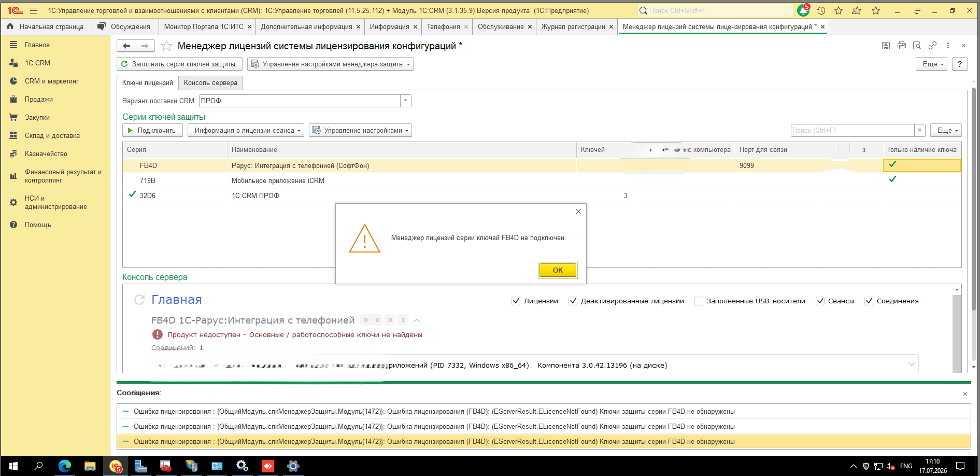Click Заполнить серии ключей защиты button
The height and width of the screenshot is (476, 980).
pyautogui.click(x=179, y=64)
